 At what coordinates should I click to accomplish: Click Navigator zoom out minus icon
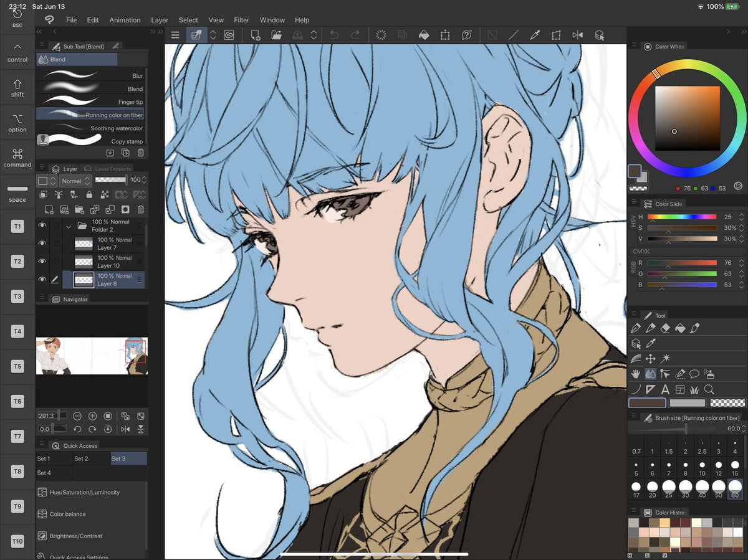[x=77, y=415]
